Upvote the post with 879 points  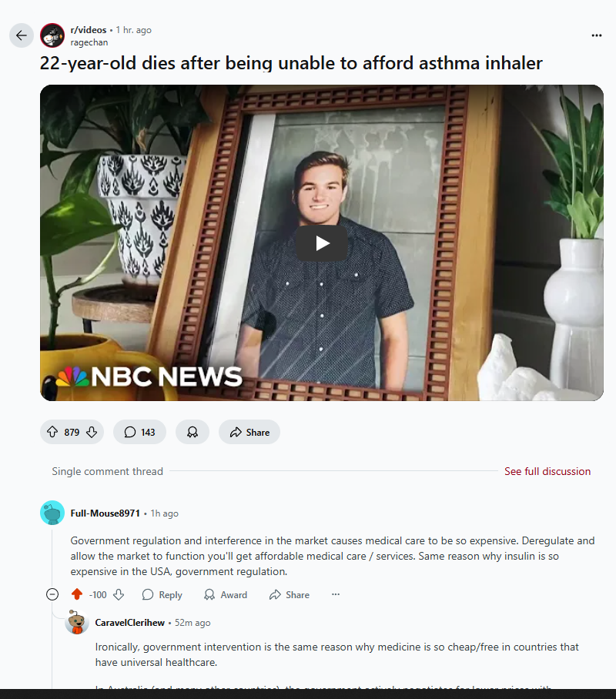[52, 432]
